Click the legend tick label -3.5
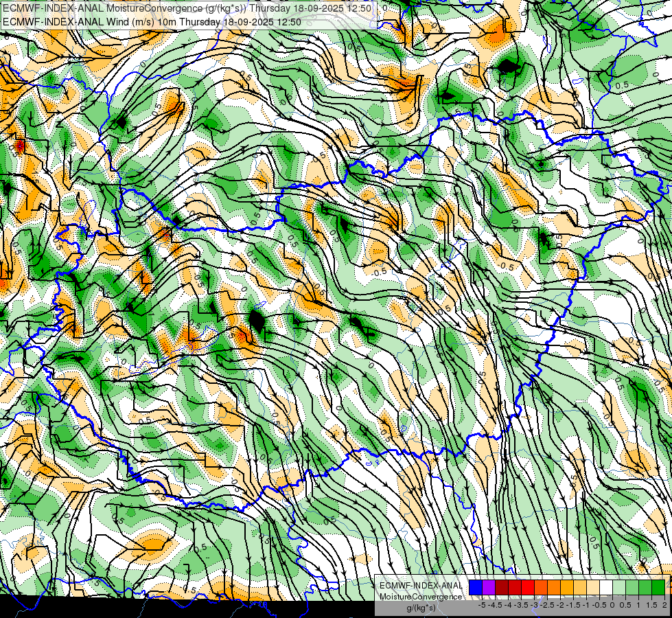Viewport: 672px width, 618px height. pos(522,605)
